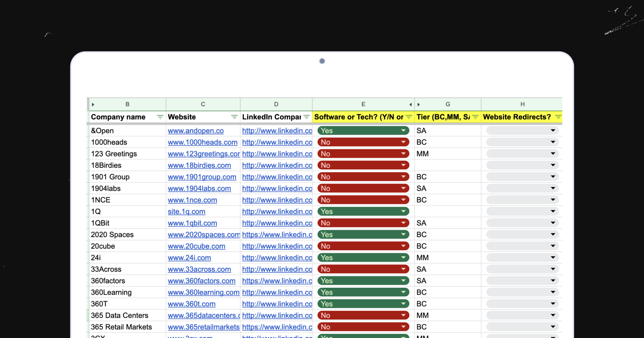Open Yes dropdown for 360Learning row
The width and height of the screenshot is (644, 338).
[363, 293]
